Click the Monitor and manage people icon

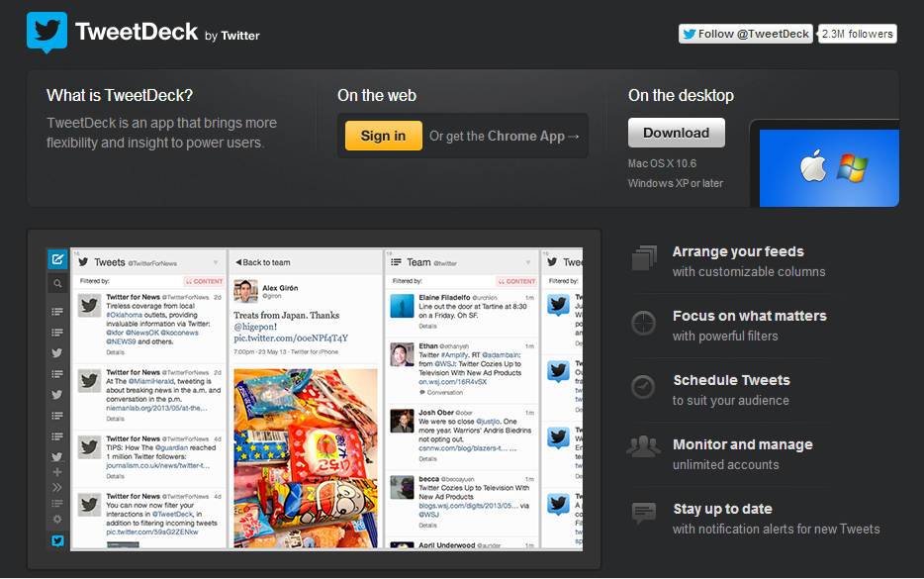[x=643, y=446]
